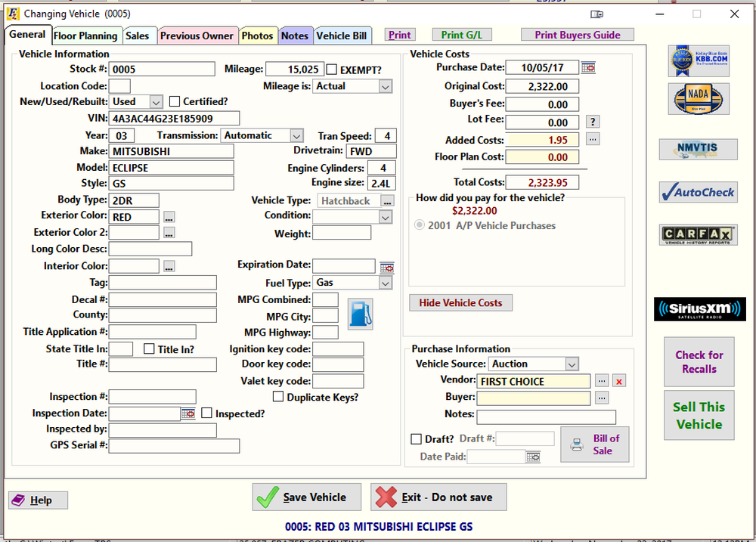Open the Transmission dropdown
Image resolution: width=756 pixels, height=542 pixels.
tap(297, 135)
